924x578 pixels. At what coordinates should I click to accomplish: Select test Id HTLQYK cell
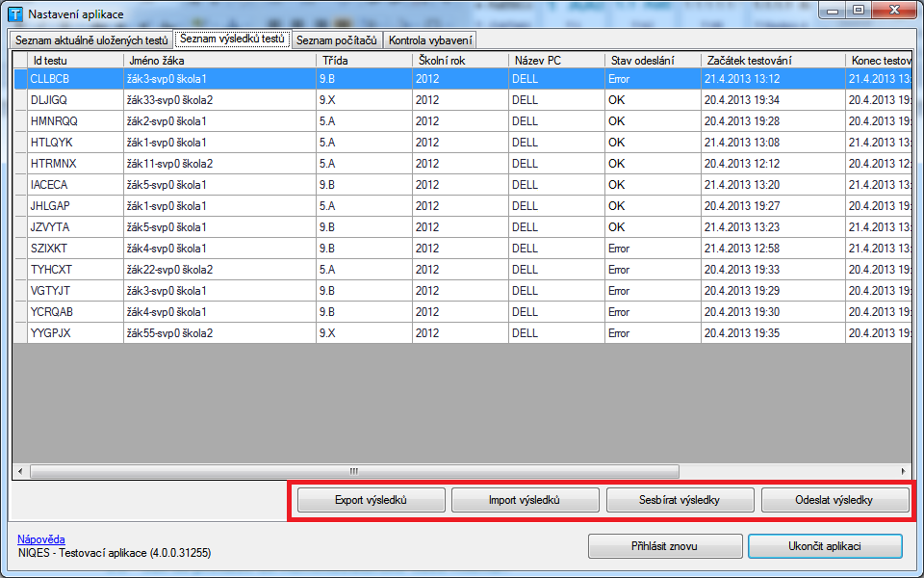pos(75,143)
